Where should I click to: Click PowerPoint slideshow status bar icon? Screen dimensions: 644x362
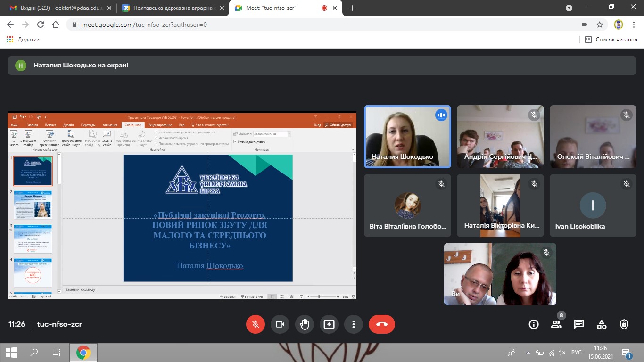pos(301,296)
